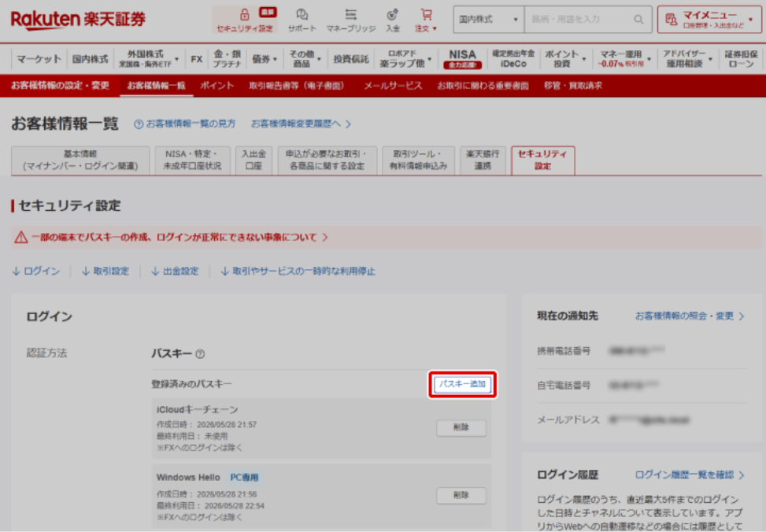Delete the Windows Hello passkey
The image size is (766, 532).
coord(461,495)
